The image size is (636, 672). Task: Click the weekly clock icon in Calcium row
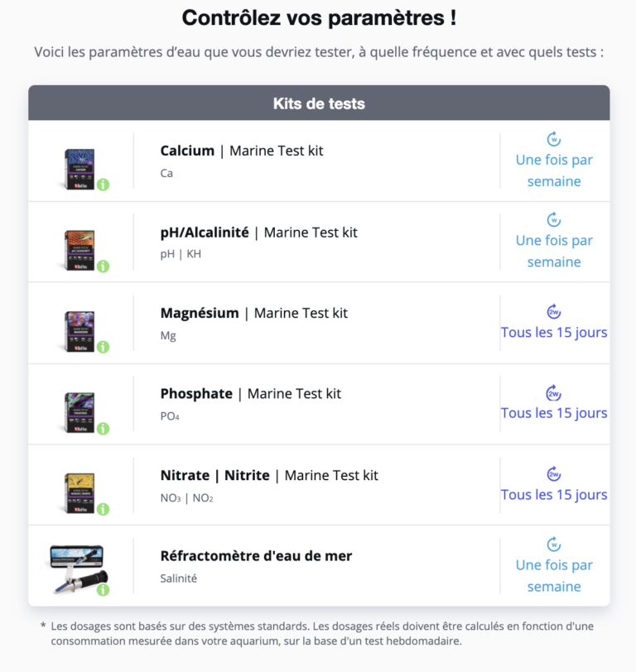(554, 139)
